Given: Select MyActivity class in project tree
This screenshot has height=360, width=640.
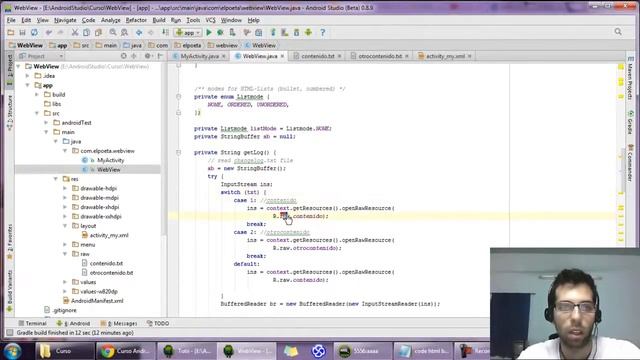Looking at the screenshot, I should coord(110,160).
